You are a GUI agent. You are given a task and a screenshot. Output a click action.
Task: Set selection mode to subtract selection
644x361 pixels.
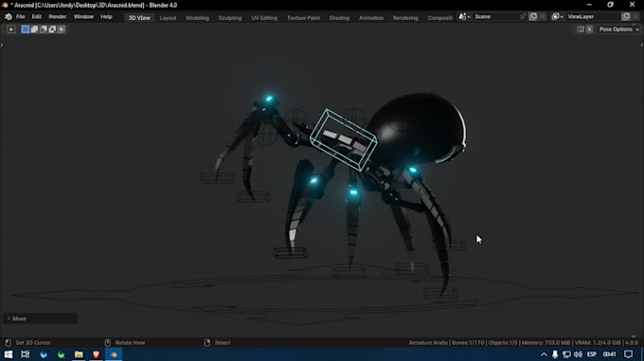pyautogui.click(x=44, y=29)
